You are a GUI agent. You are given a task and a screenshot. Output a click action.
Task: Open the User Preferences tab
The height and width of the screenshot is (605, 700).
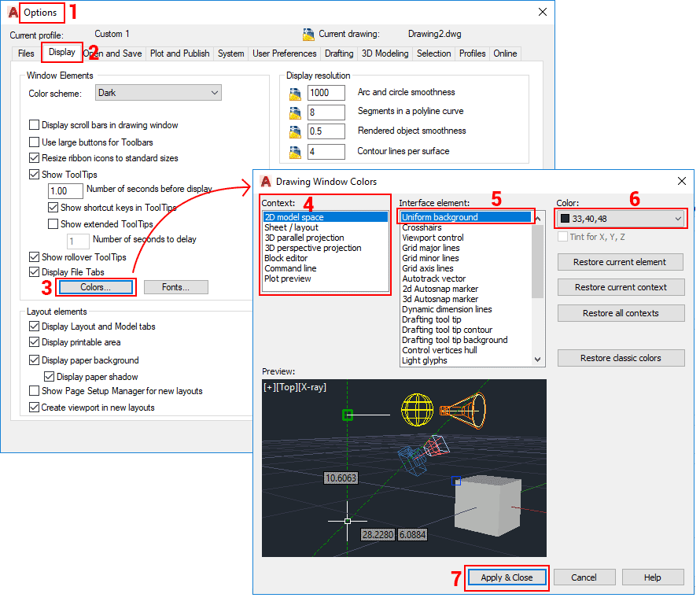(x=285, y=53)
